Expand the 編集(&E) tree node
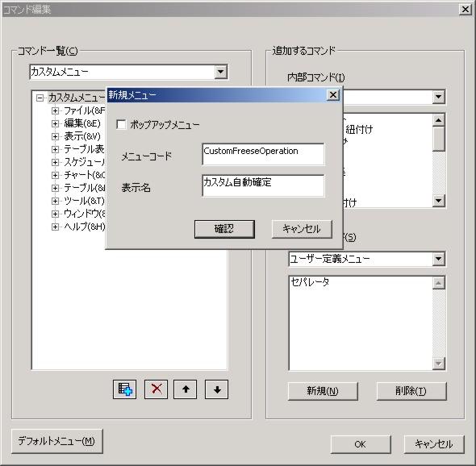 [x=55, y=123]
